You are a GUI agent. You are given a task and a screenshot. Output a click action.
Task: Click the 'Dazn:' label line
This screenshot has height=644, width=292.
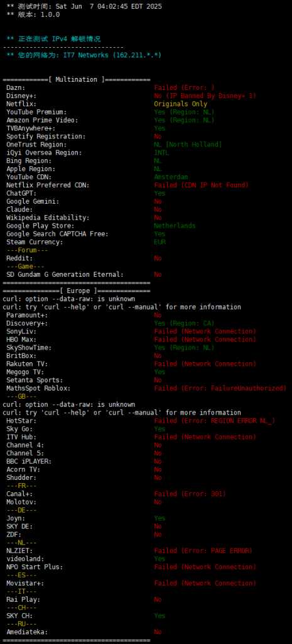click(x=16, y=87)
